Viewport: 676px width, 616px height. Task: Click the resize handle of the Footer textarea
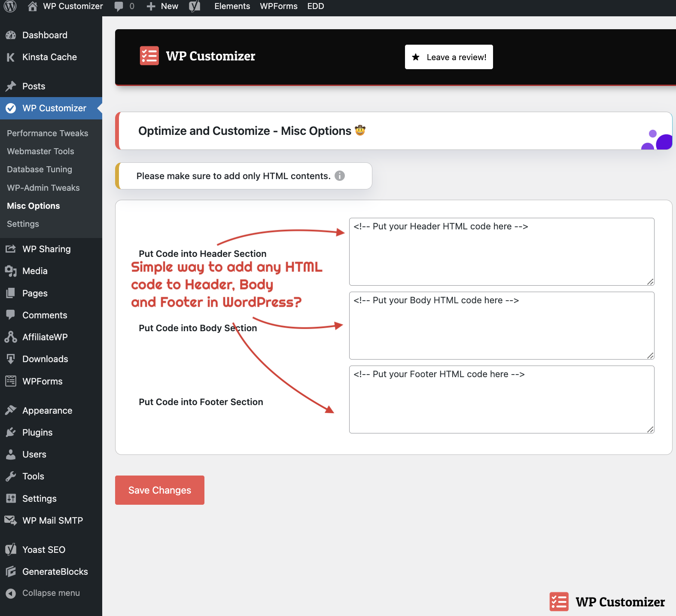(650, 430)
